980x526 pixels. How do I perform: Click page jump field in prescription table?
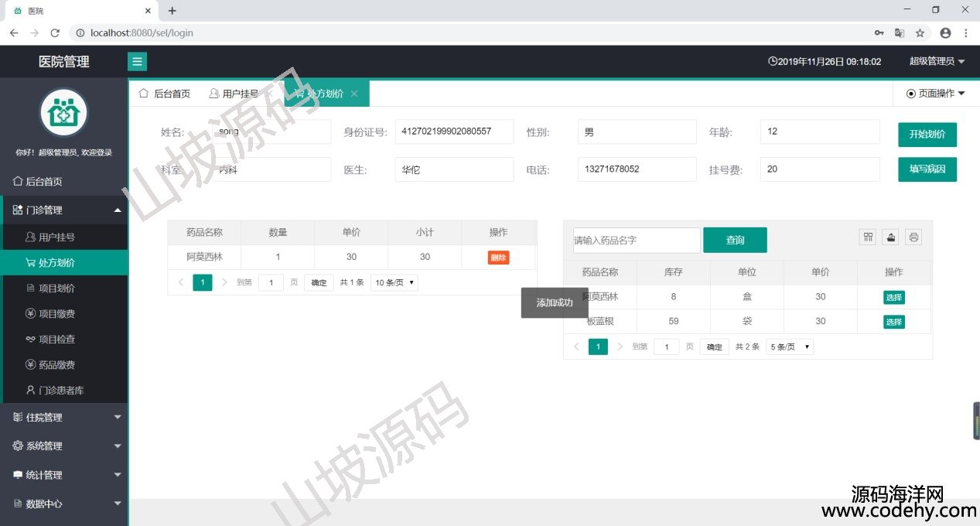tap(271, 282)
